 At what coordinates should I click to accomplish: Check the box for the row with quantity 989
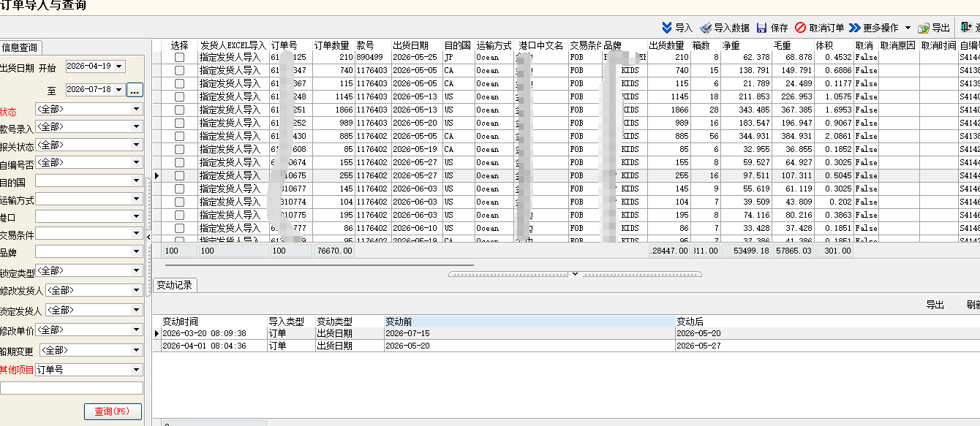[179, 123]
